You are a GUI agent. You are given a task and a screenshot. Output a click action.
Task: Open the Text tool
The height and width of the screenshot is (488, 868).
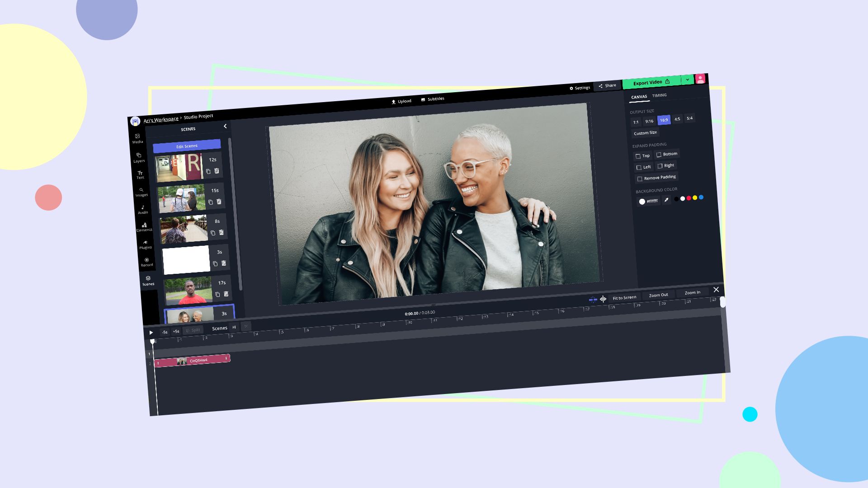[x=140, y=174]
